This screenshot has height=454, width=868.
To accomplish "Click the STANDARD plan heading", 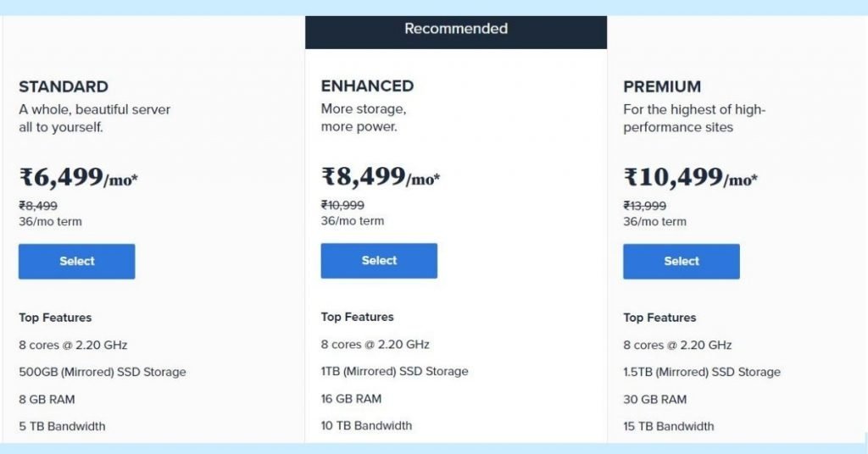I will (64, 86).
